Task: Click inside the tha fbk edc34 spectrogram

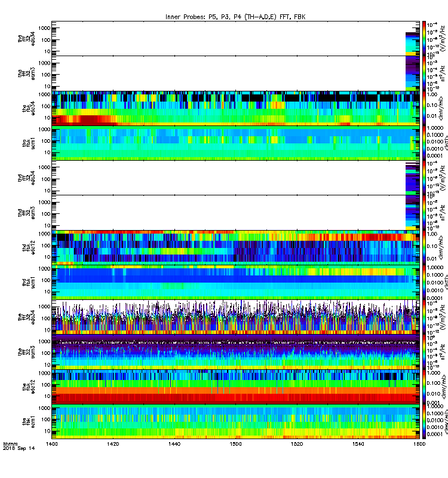Action: click(235, 108)
